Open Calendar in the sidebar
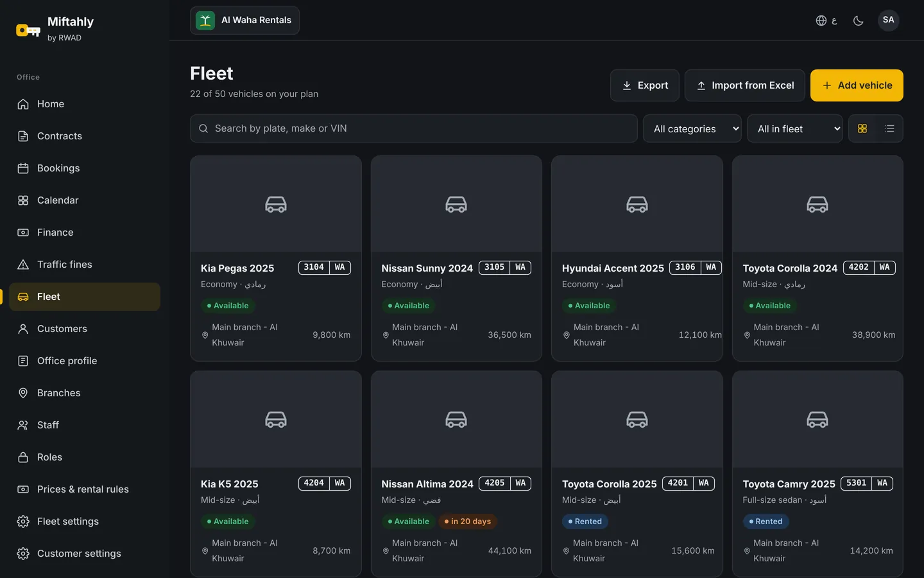 pos(85,200)
